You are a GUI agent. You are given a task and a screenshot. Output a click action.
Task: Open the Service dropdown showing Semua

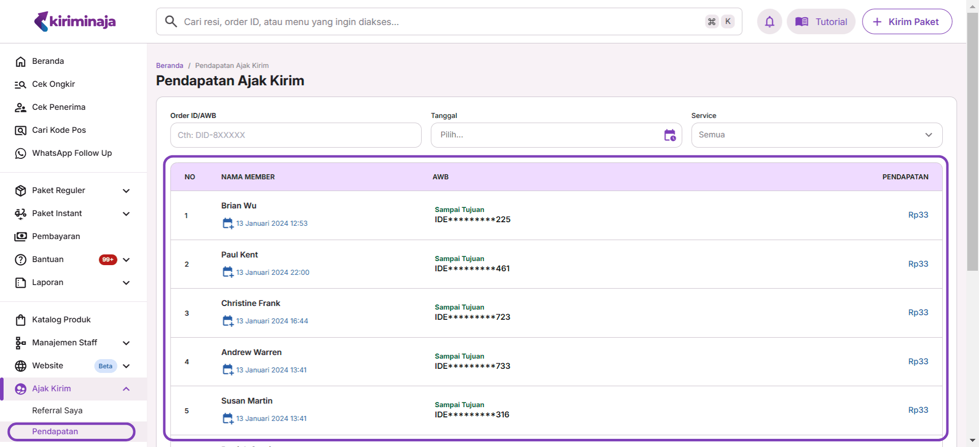click(x=816, y=135)
